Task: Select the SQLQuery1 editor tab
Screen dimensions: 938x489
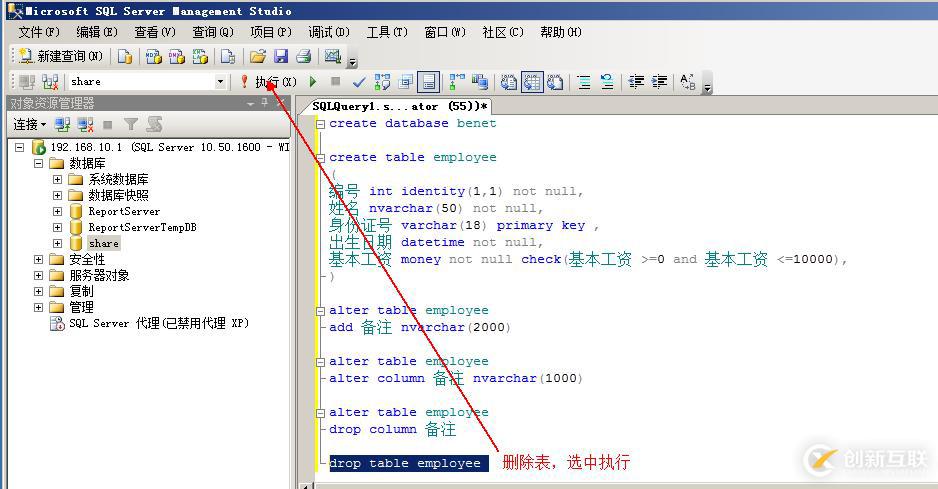Action: coord(398,107)
